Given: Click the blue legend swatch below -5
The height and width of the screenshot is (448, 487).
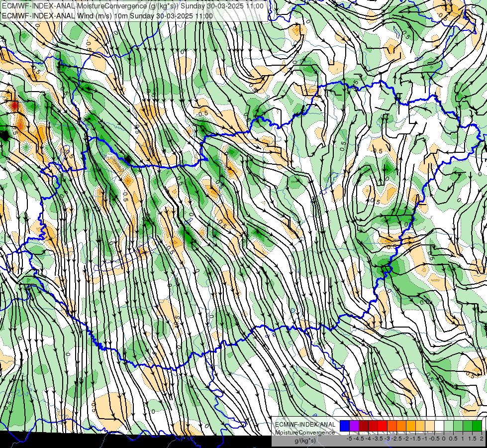Looking at the screenshot, I should 345,426.
